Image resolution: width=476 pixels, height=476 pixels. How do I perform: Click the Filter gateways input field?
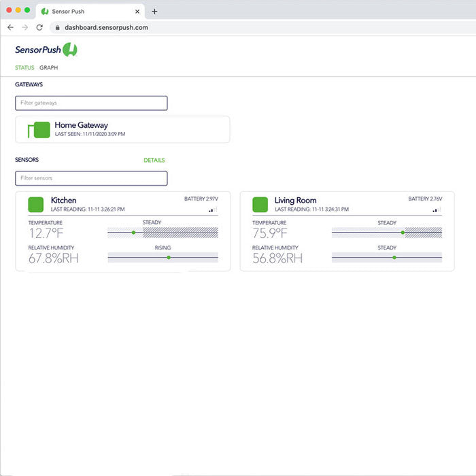coord(91,103)
